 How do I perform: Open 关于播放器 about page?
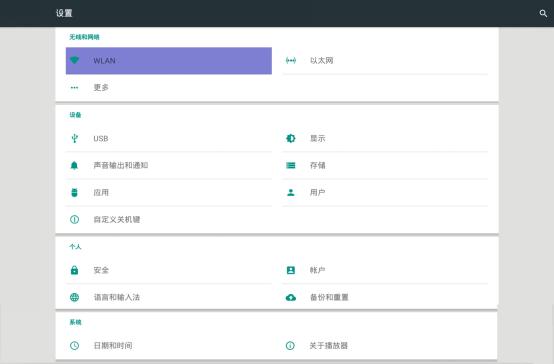385,346
